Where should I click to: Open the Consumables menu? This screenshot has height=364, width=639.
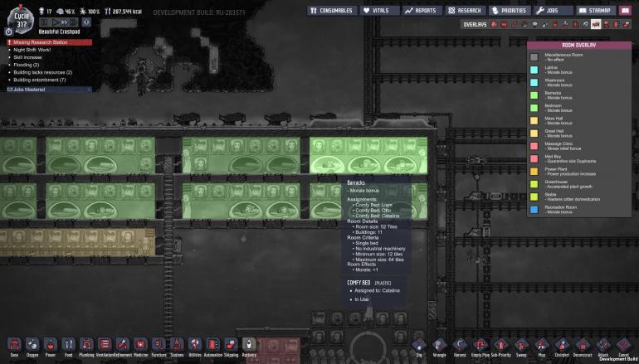[332, 11]
